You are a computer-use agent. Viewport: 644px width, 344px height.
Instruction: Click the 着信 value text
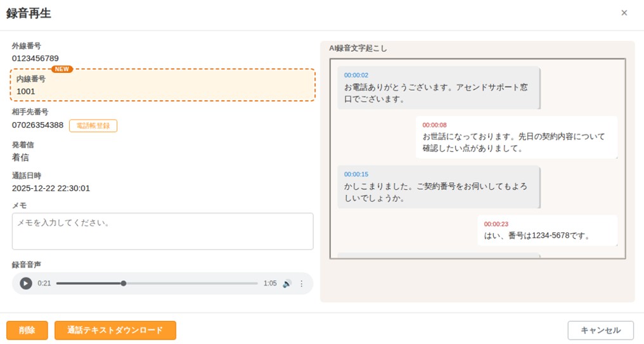coord(20,157)
